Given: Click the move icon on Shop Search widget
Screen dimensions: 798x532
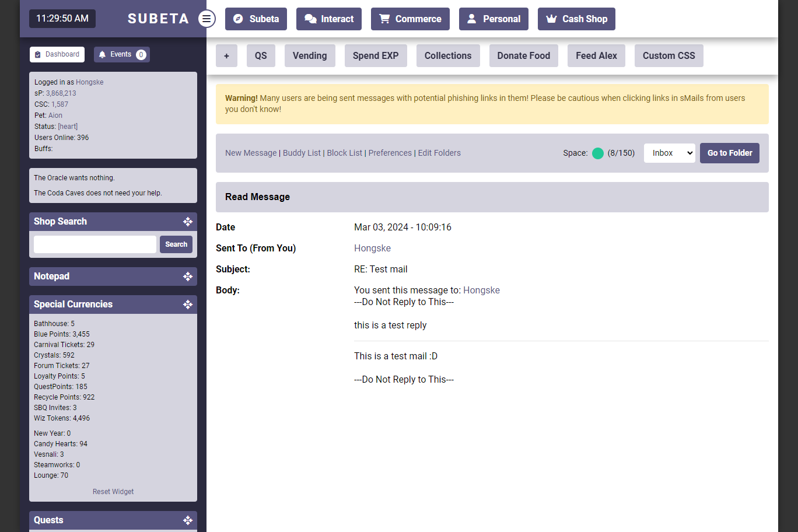Looking at the screenshot, I should [x=188, y=222].
